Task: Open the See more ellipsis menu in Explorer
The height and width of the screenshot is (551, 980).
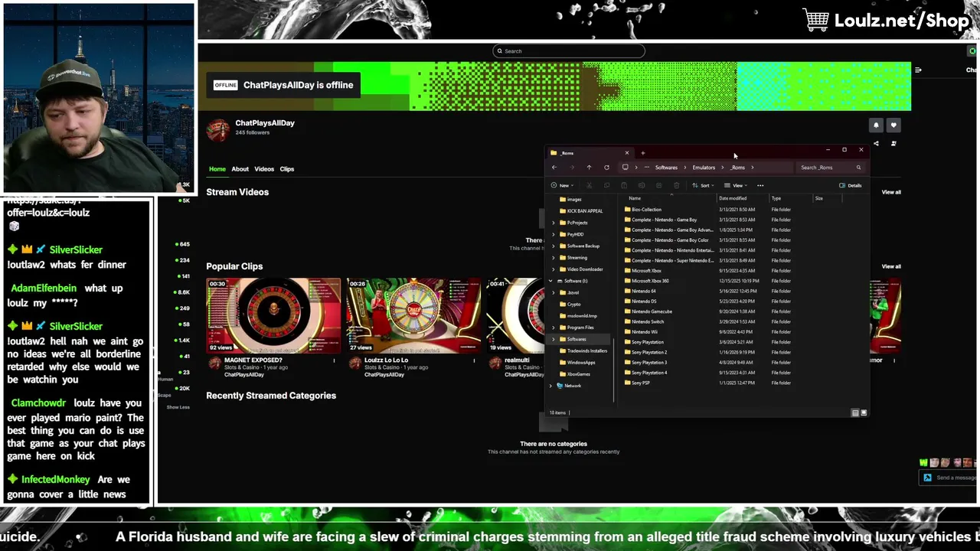Action: [x=760, y=185]
